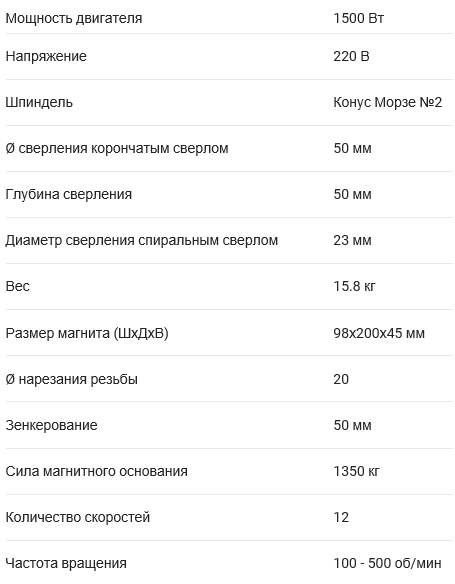455x584 pixels.
Task: Click 'Диаметр сверления спиральным сверлом' label
Action: tap(142, 241)
